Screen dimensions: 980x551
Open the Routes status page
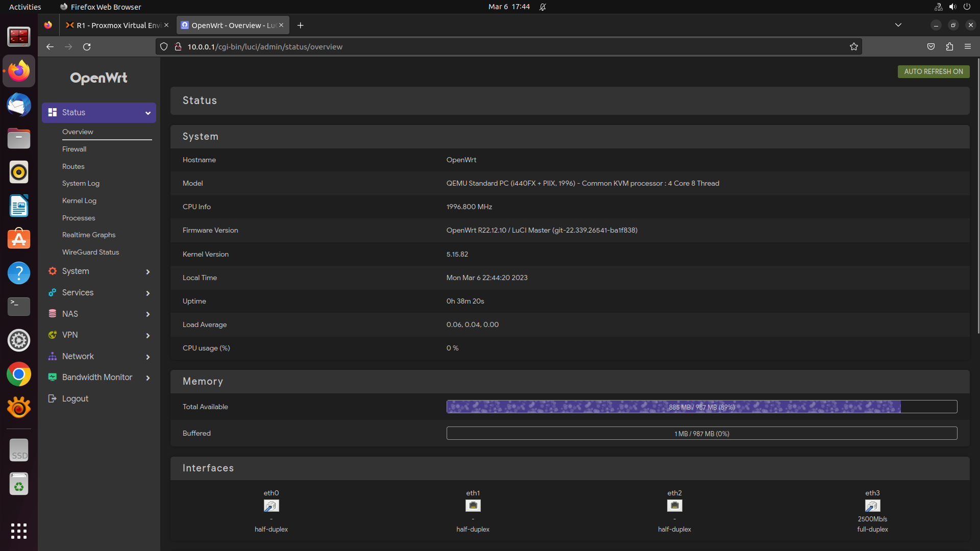coord(73,166)
